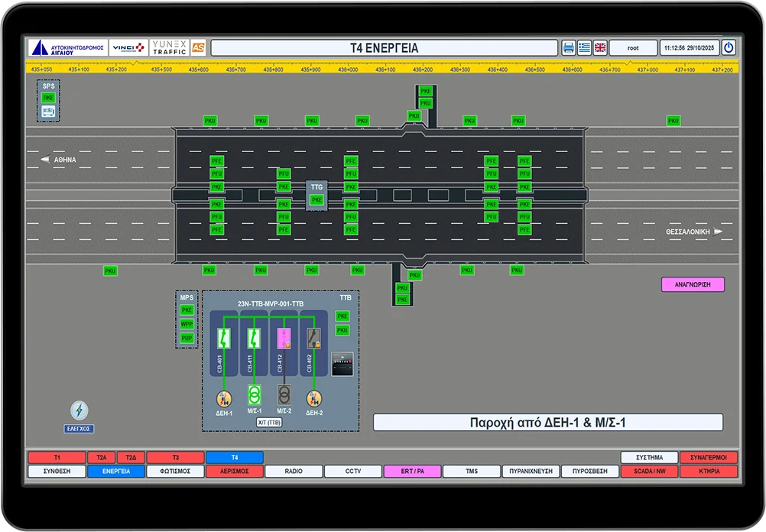Viewport: 766px width, 532px height.
Task: Open the energy meter icon in TTB
Action: coord(342,364)
